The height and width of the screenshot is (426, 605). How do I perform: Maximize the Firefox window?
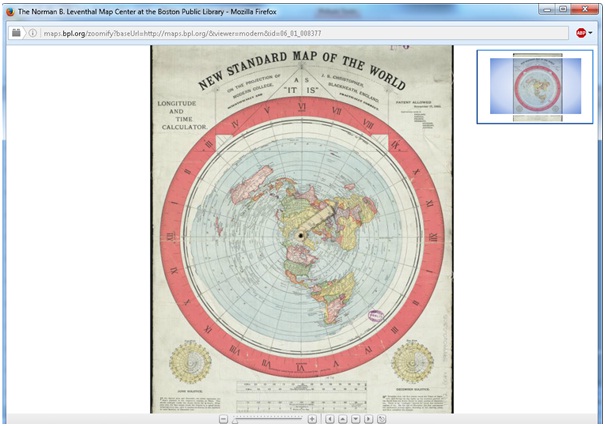tap(563, 8)
